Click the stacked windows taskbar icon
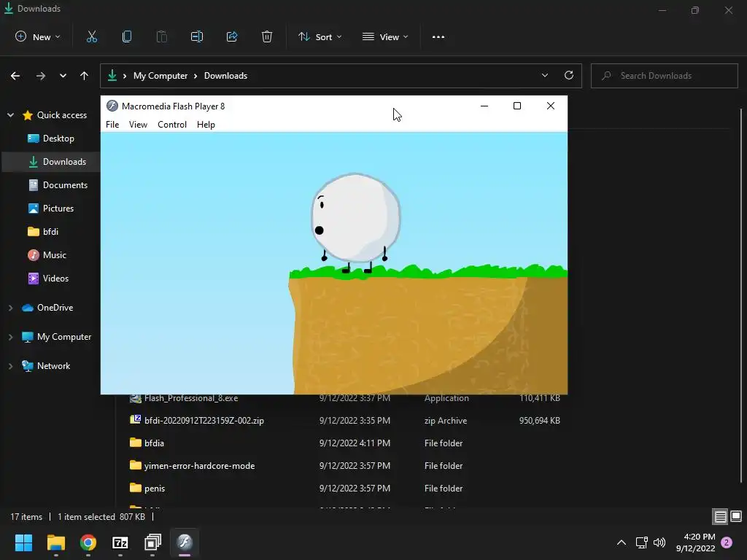Viewport: 747px width, 560px height. click(x=153, y=542)
